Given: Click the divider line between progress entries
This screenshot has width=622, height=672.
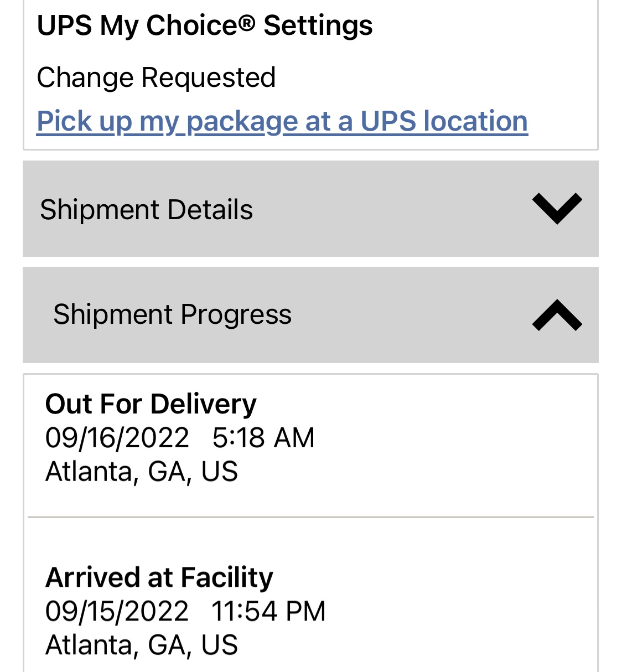Looking at the screenshot, I should [310, 518].
